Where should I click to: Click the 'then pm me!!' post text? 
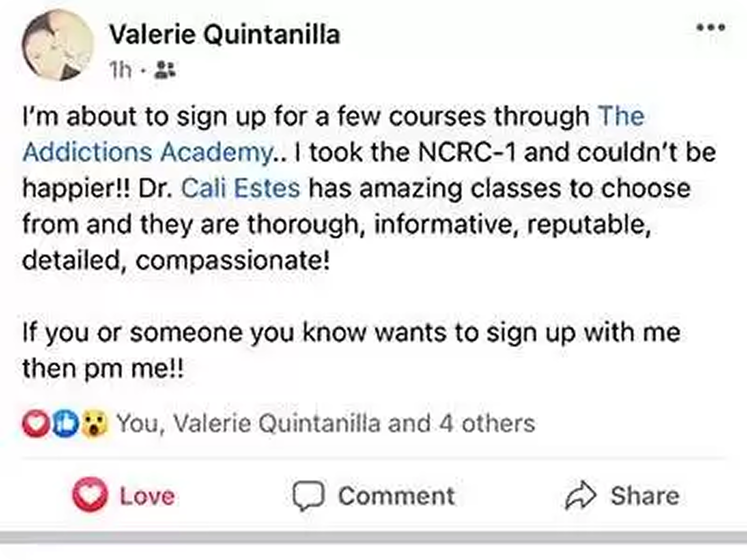(103, 369)
